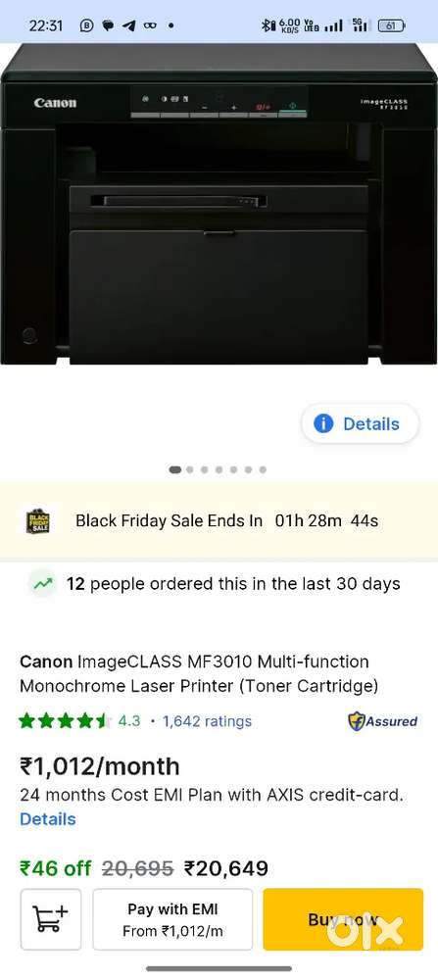Jump to the fourth image carousel dot
Image resolution: width=438 pixels, height=980 pixels.
coord(219,469)
